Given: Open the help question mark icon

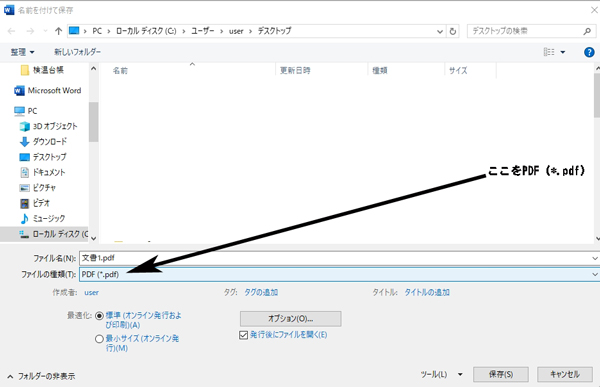Looking at the screenshot, I should coord(589,52).
